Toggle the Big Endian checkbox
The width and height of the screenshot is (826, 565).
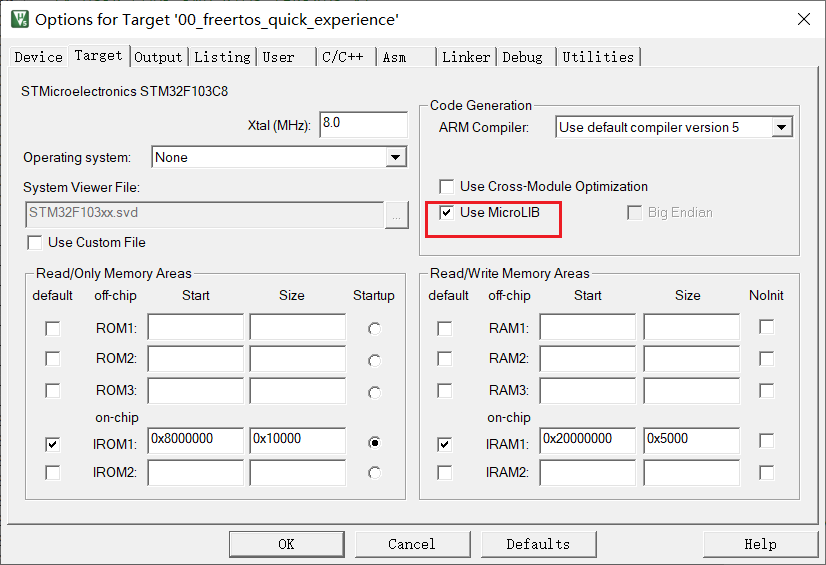(x=634, y=213)
